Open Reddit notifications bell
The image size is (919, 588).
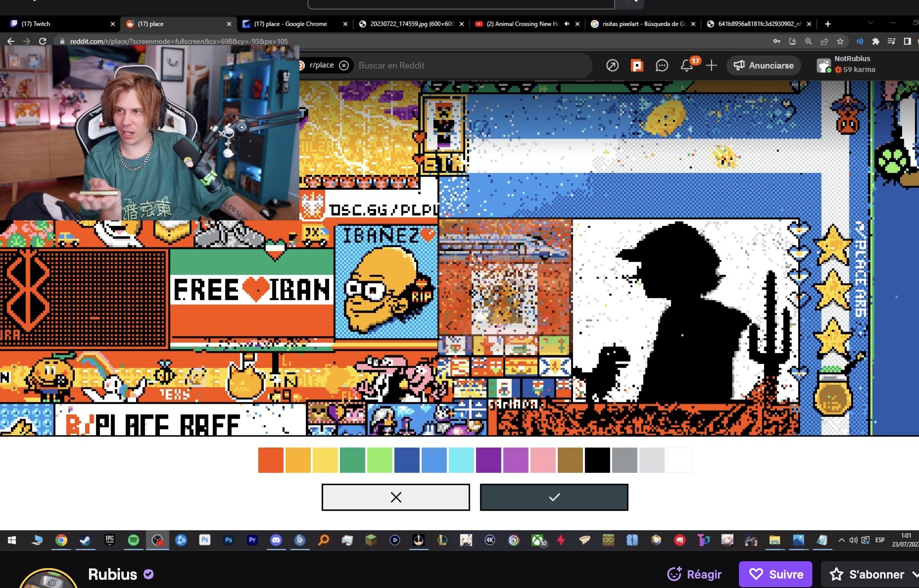687,65
